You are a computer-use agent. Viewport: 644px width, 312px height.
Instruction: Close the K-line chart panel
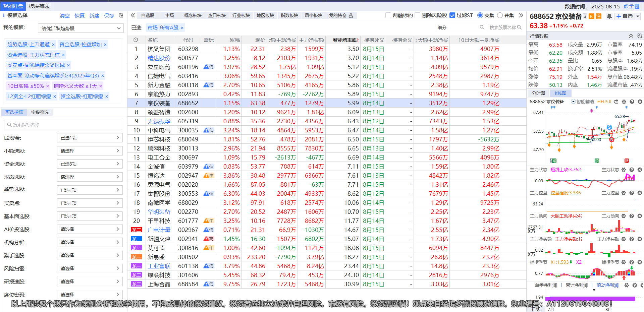point(640,102)
